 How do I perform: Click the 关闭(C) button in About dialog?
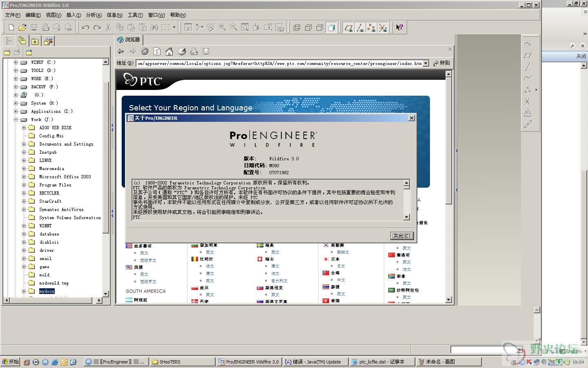point(402,236)
